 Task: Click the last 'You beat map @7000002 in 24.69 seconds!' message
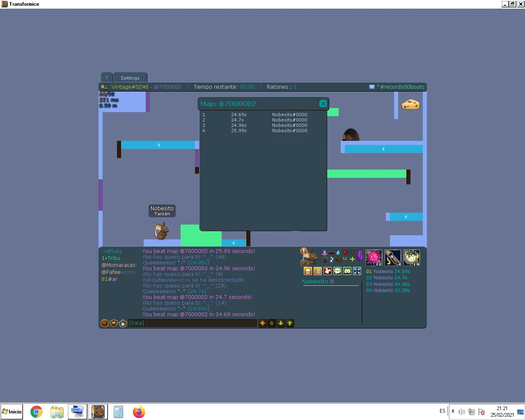[x=199, y=314]
